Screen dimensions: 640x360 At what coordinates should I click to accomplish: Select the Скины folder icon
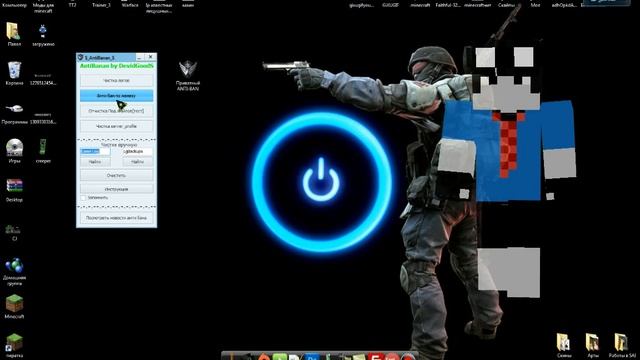point(564,345)
